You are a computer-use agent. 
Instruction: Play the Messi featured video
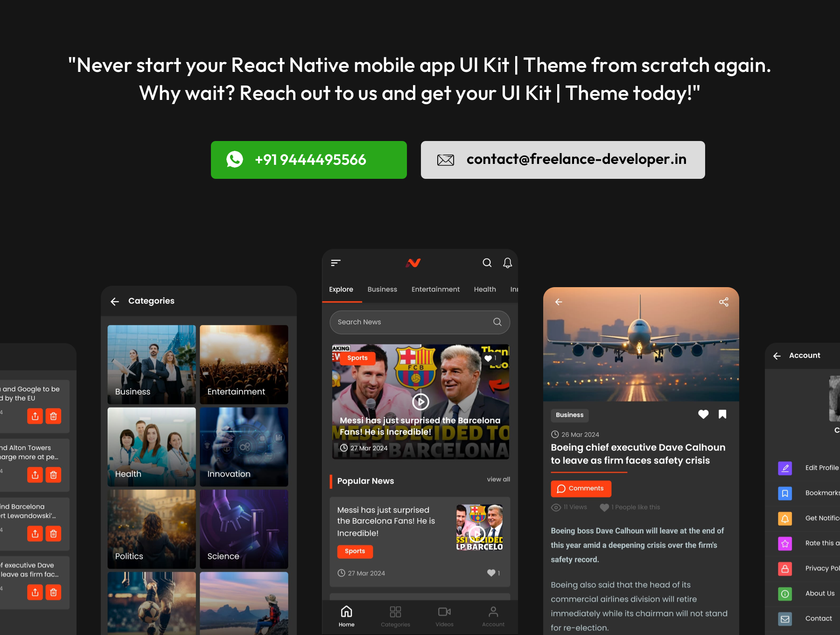pyautogui.click(x=420, y=401)
